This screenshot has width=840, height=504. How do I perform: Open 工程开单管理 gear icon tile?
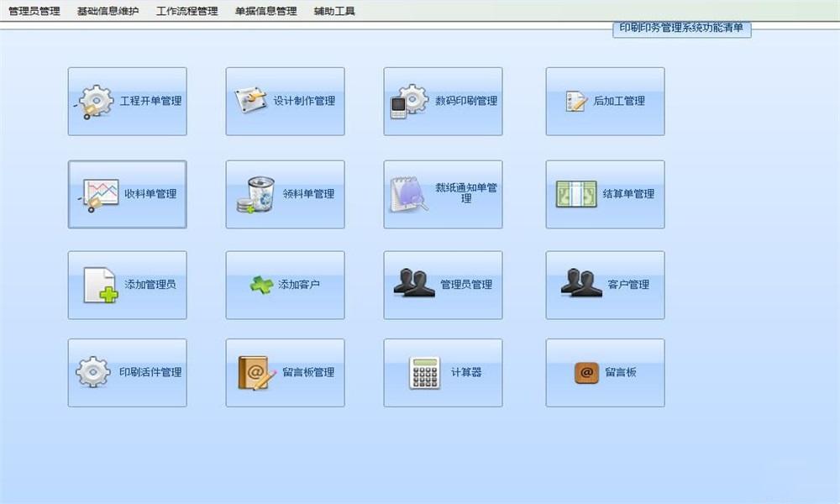pyautogui.click(x=94, y=101)
